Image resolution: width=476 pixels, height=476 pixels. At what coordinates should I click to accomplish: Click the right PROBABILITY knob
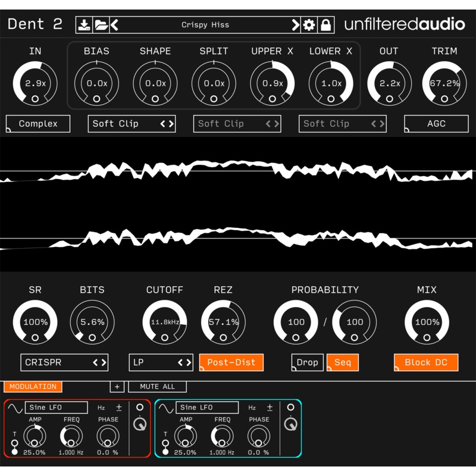[354, 322]
